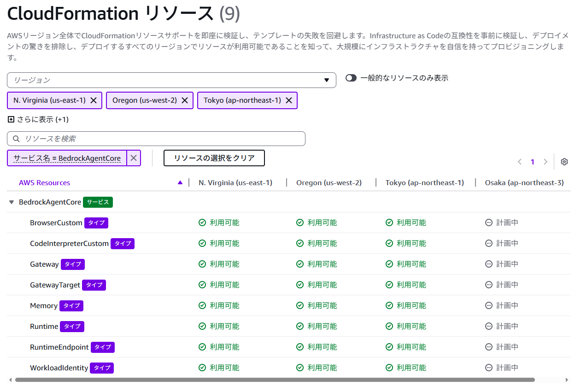581x392 pixels.
Task: Click the CloudFormation リソース (9) heading
Action: (123, 14)
